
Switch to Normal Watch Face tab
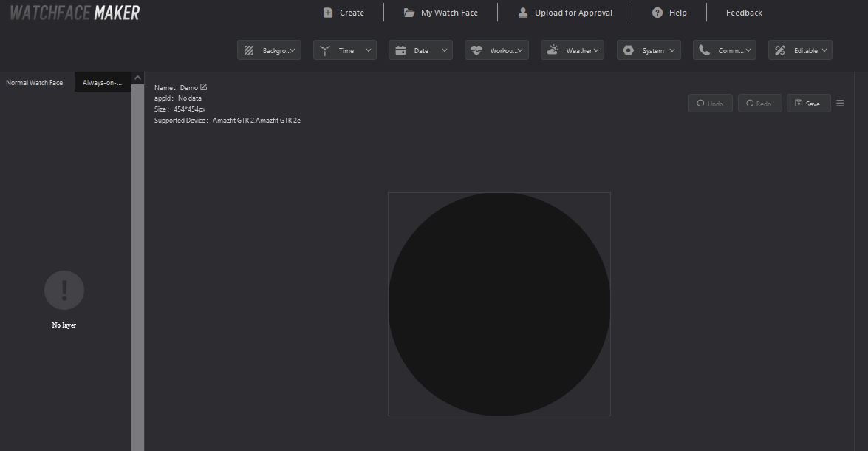[x=34, y=83]
